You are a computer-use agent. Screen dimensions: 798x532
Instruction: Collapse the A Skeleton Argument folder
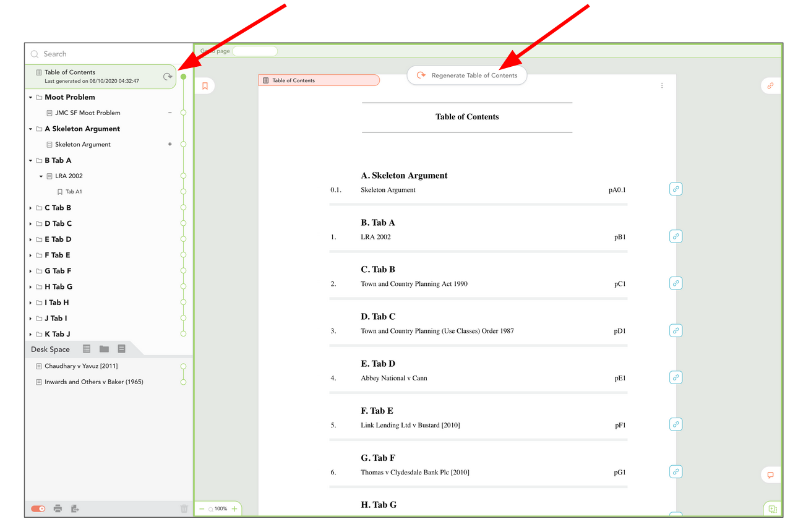(x=31, y=129)
